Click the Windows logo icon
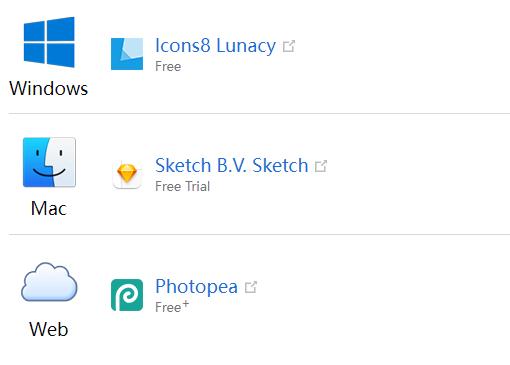 click(x=49, y=42)
